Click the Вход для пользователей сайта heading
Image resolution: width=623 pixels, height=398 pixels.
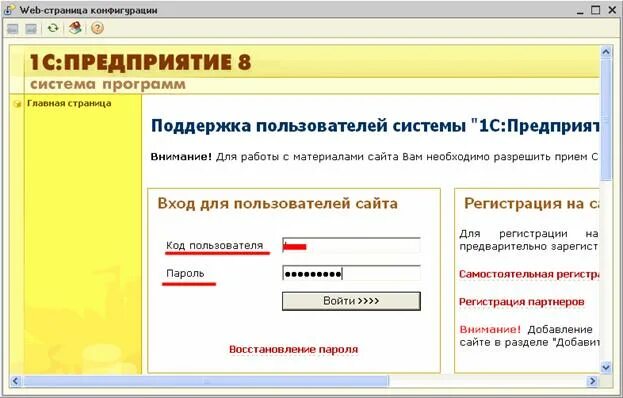point(277,203)
